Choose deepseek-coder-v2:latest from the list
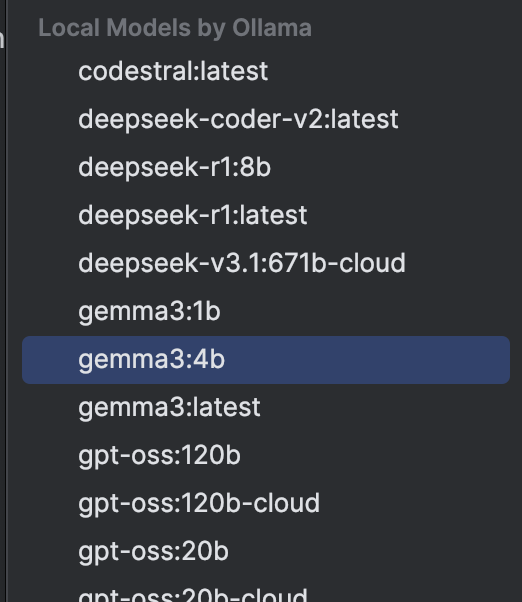Image resolution: width=522 pixels, height=602 pixels. 266,119
